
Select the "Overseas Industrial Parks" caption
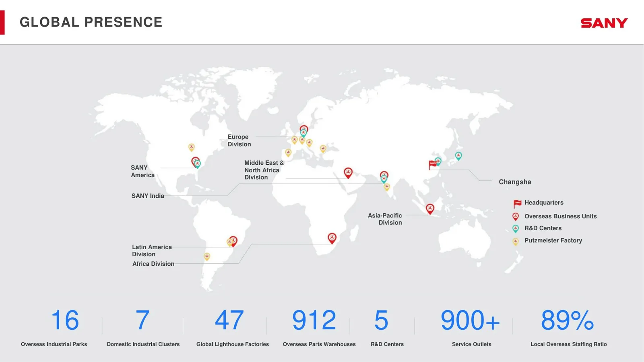tap(54, 344)
